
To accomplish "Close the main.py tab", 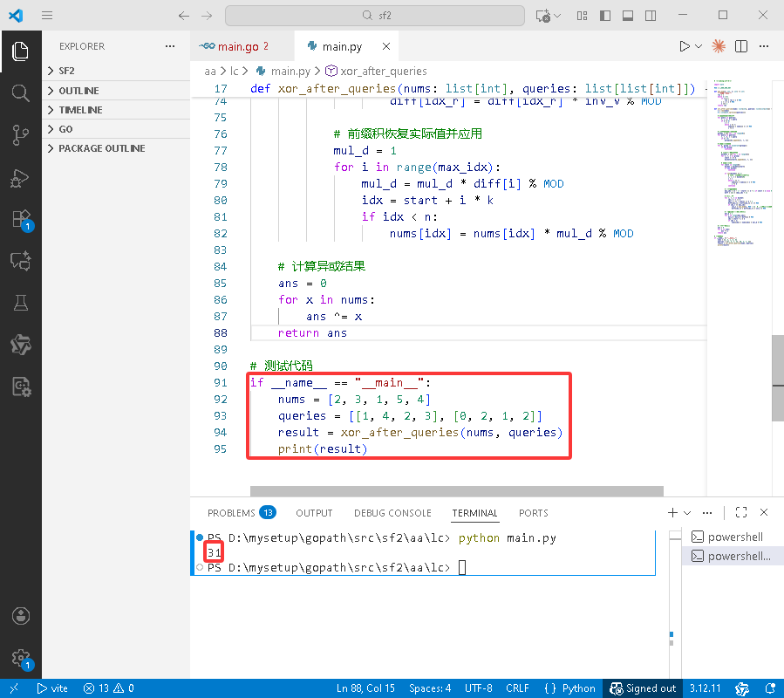I will click(x=386, y=46).
